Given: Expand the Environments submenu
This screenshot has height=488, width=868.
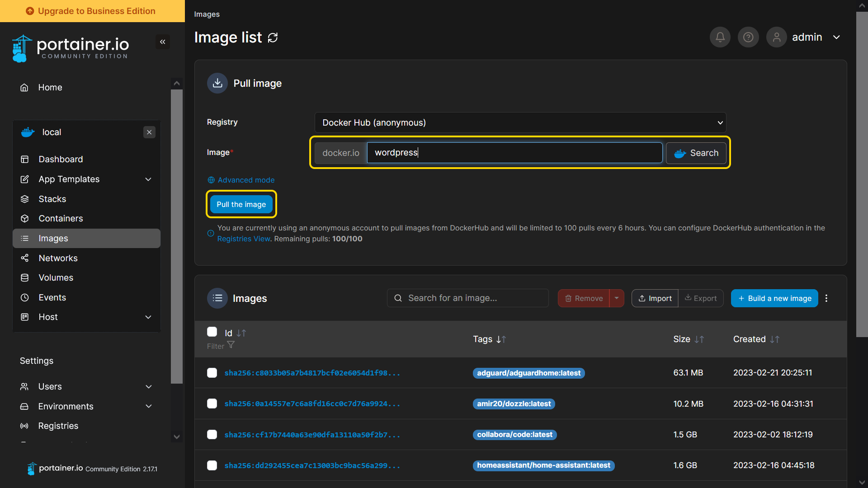Looking at the screenshot, I should (x=149, y=407).
